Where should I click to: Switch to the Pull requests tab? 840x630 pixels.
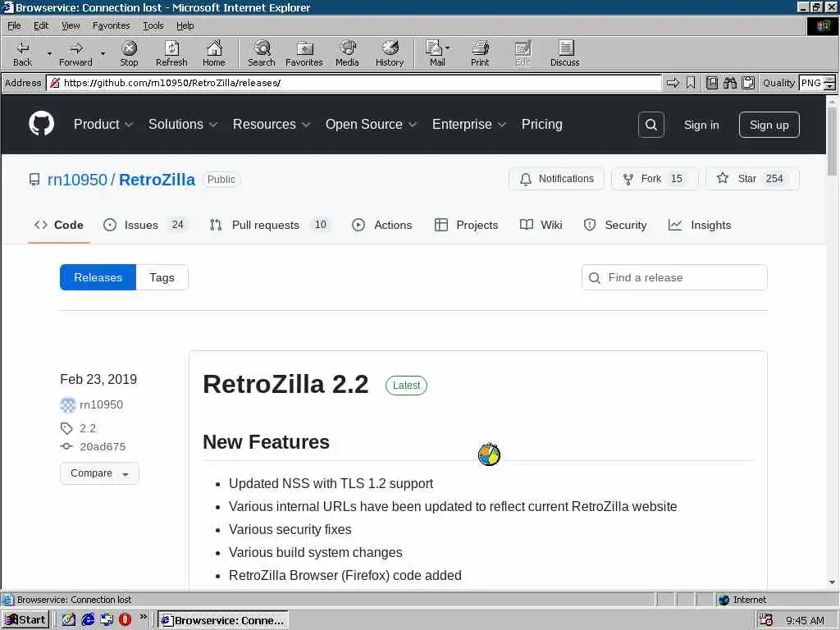[x=269, y=225]
